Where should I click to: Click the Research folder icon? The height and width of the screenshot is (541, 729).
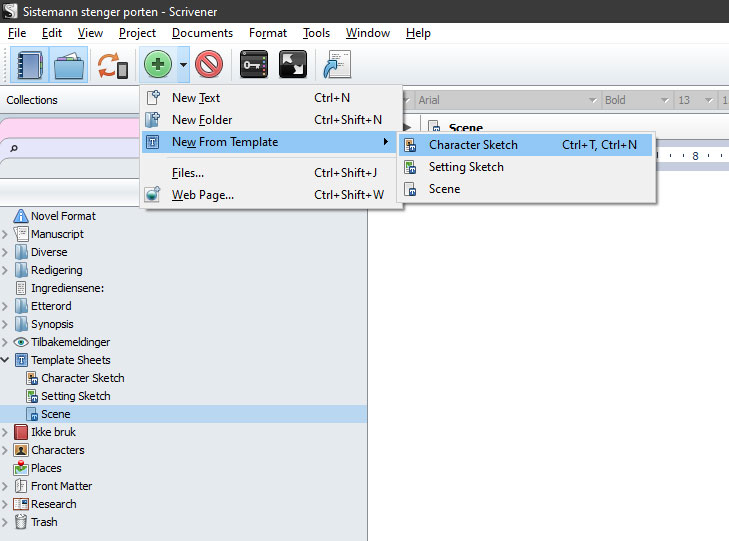click(x=21, y=504)
